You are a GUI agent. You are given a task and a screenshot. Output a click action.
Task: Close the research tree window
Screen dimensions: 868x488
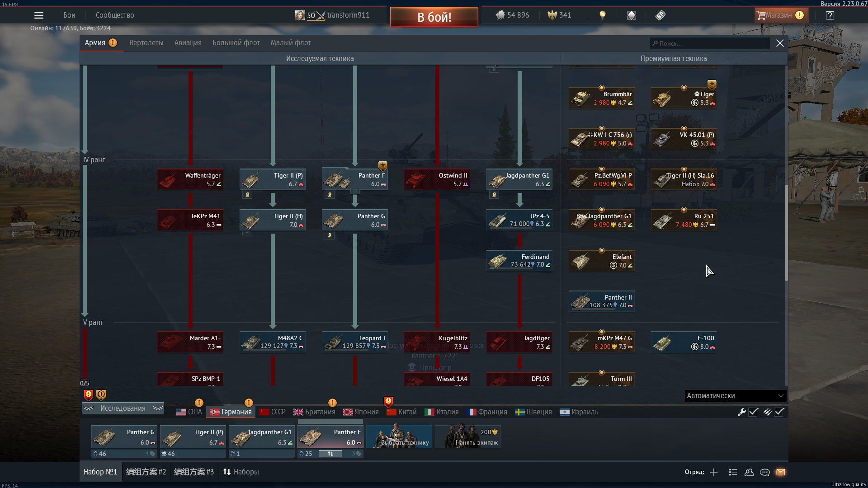pyautogui.click(x=780, y=43)
